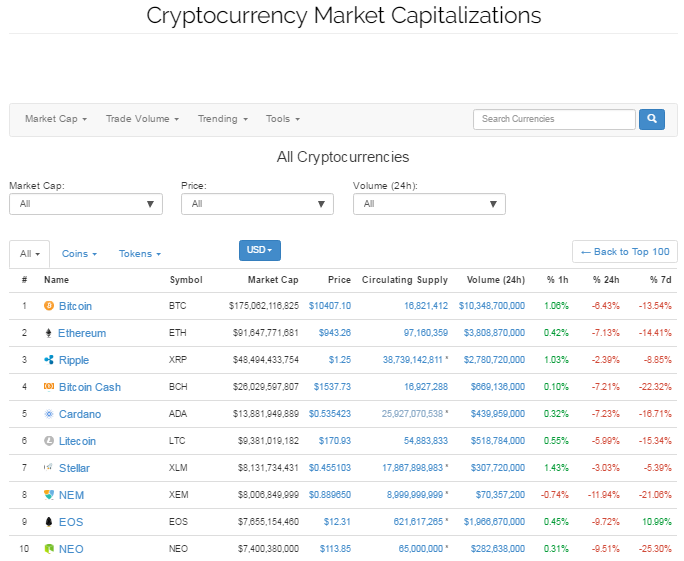Open the Stellar currency link
684x561 pixels.
(x=74, y=468)
